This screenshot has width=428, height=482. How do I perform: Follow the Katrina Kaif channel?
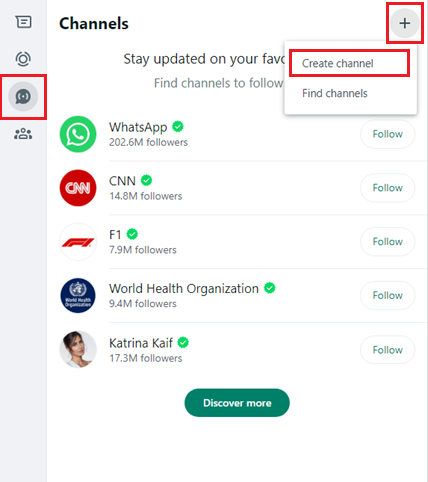(387, 350)
